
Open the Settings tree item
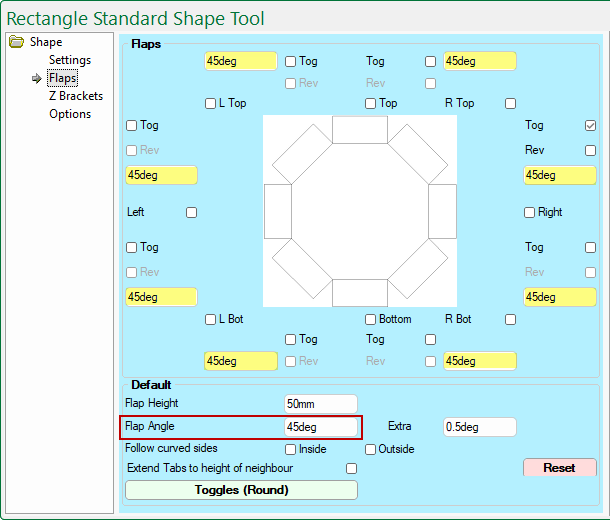pyautogui.click(x=70, y=60)
